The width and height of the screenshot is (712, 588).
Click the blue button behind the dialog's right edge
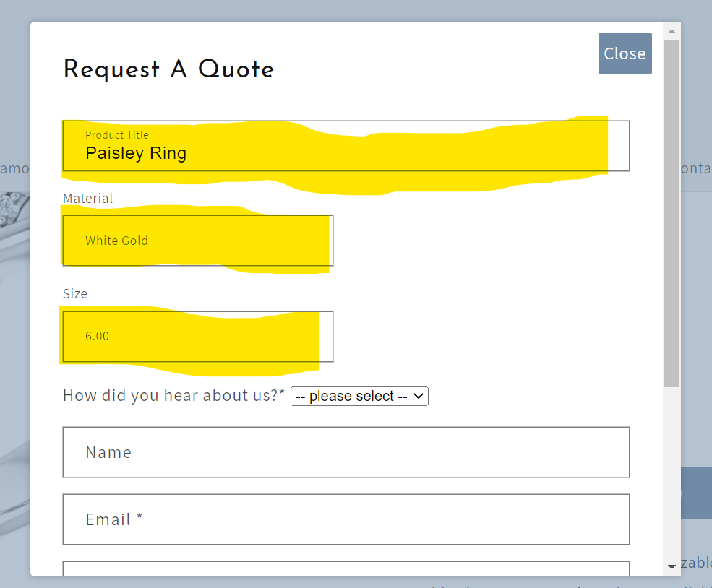pyautogui.click(x=697, y=493)
